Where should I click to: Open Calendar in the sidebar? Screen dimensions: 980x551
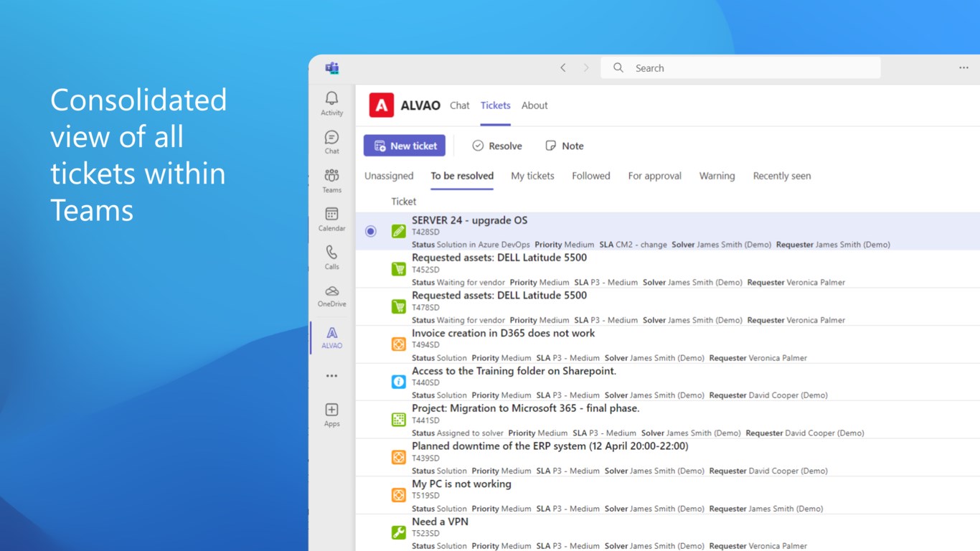click(331, 219)
